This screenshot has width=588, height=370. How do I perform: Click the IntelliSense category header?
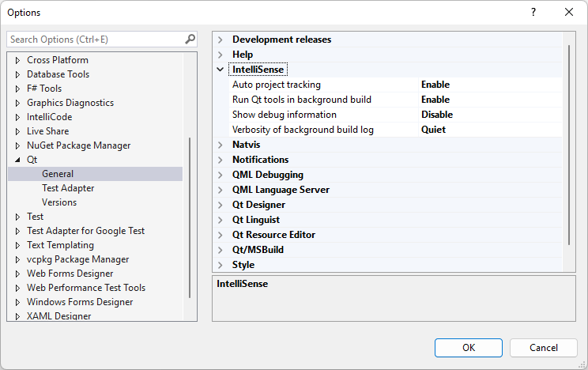258,70
